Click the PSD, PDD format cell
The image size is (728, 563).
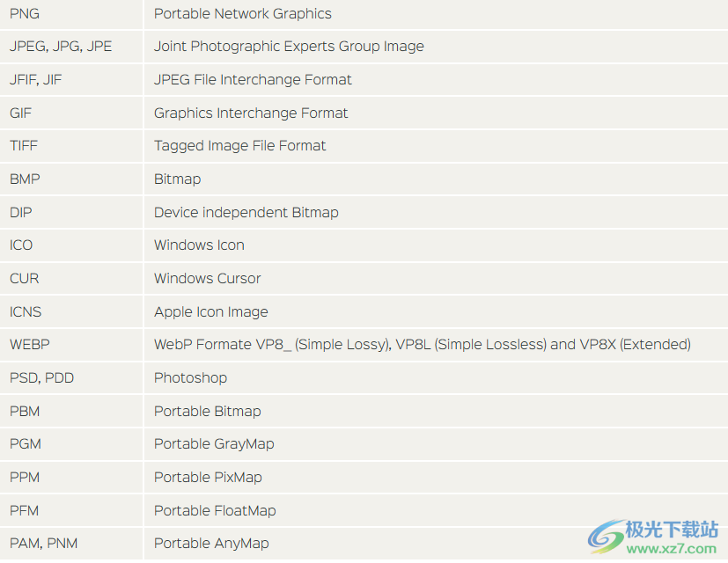[71, 377]
